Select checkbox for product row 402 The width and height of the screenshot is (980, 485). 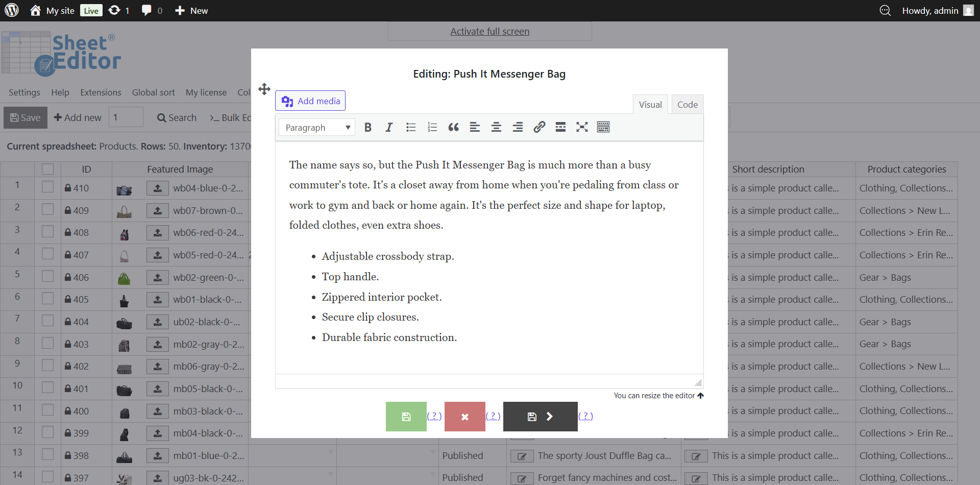tap(47, 365)
